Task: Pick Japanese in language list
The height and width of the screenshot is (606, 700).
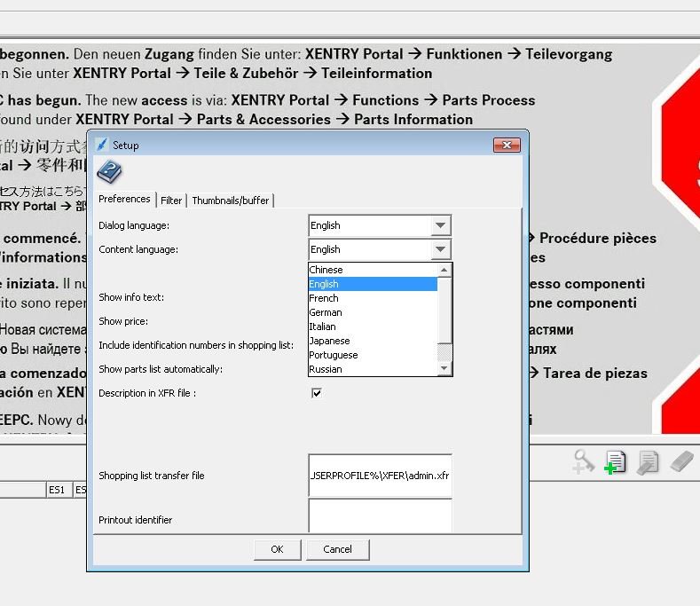Action: click(374, 342)
